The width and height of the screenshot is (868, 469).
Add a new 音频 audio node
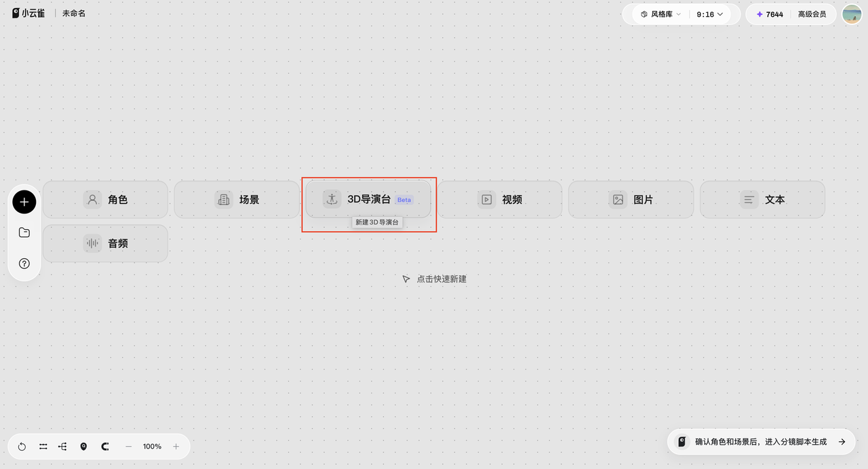tap(105, 243)
